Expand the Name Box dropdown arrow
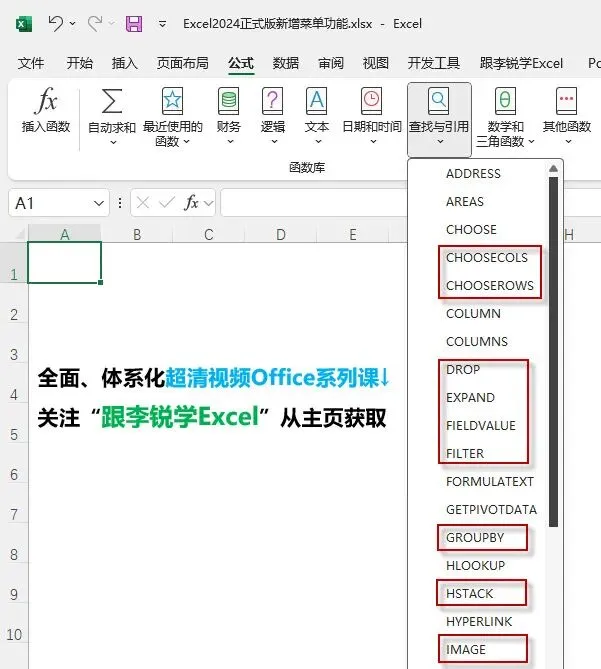 pyautogui.click(x=99, y=204)
